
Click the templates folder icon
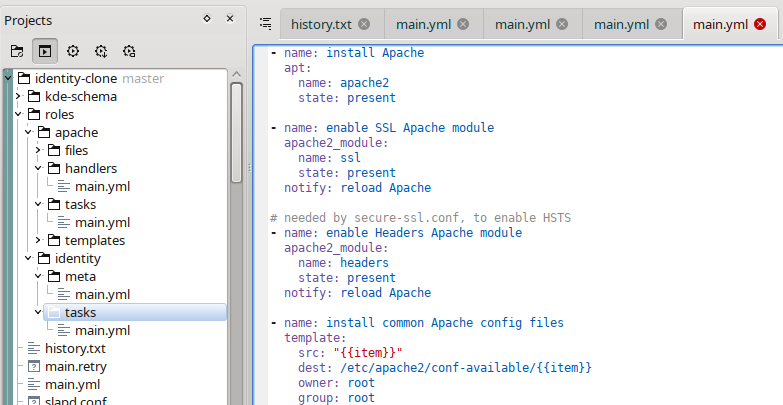53,240
